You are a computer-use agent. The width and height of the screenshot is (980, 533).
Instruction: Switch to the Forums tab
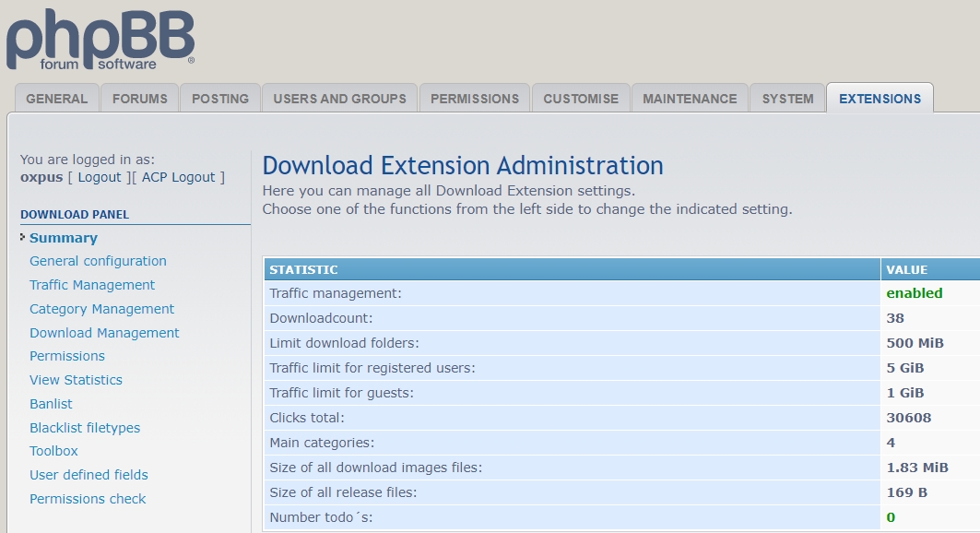coord(140,99)
